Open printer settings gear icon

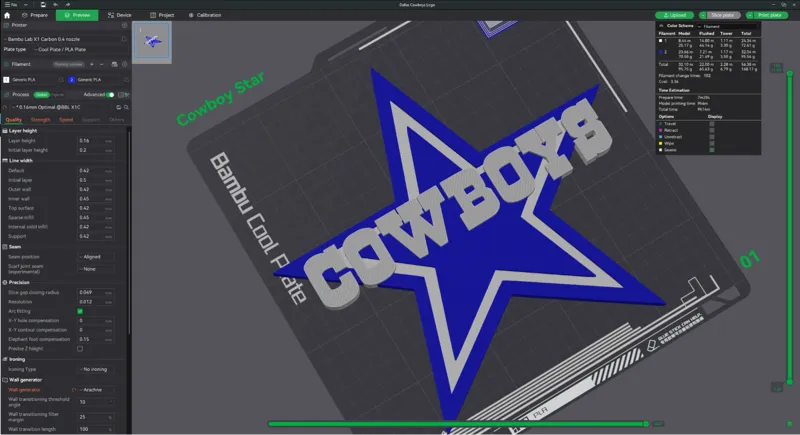tap(124, 25)
